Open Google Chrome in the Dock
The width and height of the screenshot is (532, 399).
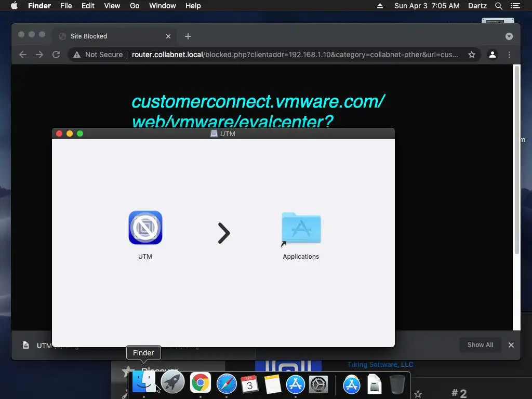[x=200, y=383]
